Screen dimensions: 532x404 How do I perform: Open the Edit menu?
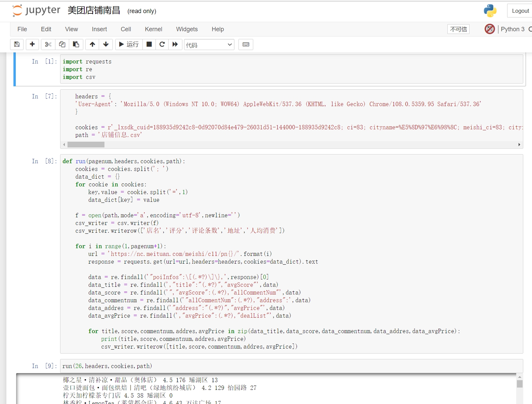(x=46, y=29)
